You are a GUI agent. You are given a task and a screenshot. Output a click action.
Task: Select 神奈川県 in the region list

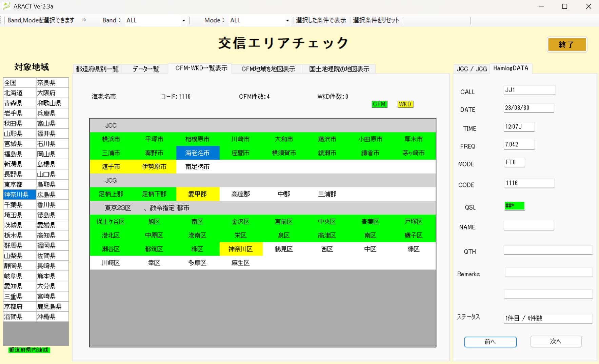click(x=19, y=195)
